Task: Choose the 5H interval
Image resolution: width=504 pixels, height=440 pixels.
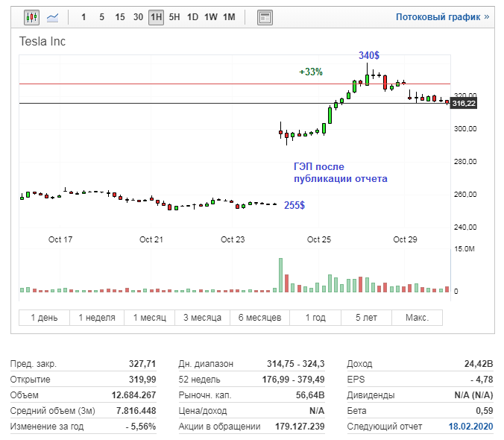Action: [x=174, y=17]
